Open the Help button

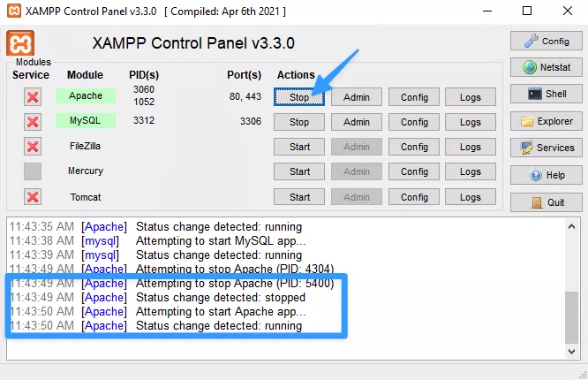pos(547,175)
